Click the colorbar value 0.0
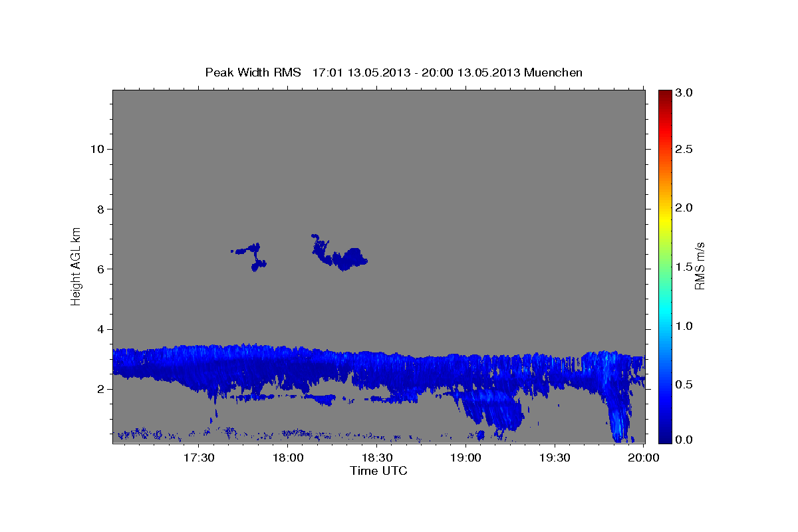The width and height of the screenshot is (798, 532). click(684, 440)
